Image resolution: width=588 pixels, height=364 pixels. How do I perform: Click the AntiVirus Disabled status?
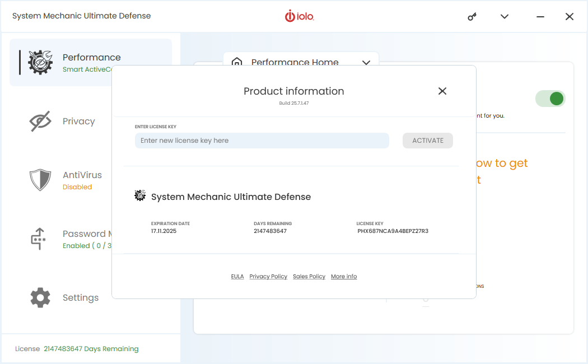click(77, 186)
